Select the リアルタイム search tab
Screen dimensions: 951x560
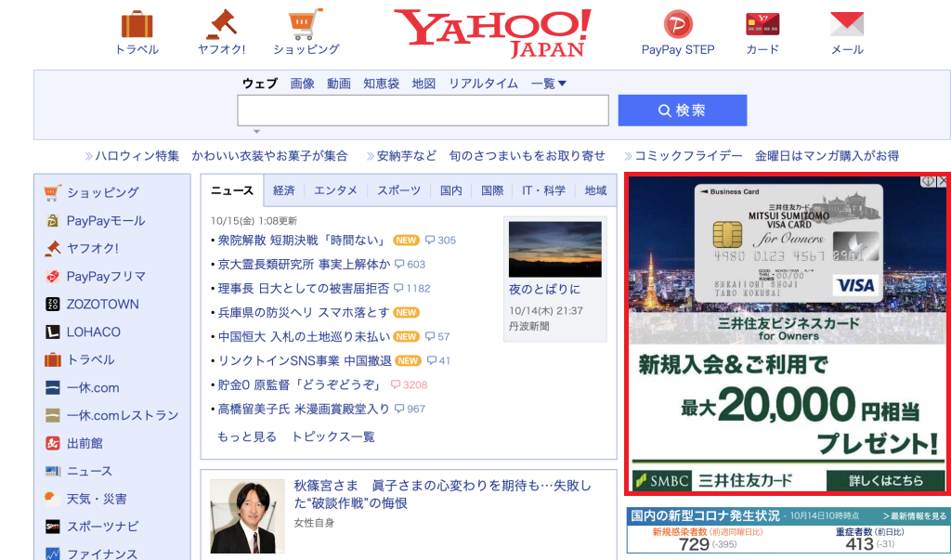pyautogui.click(x=483, y=84)
